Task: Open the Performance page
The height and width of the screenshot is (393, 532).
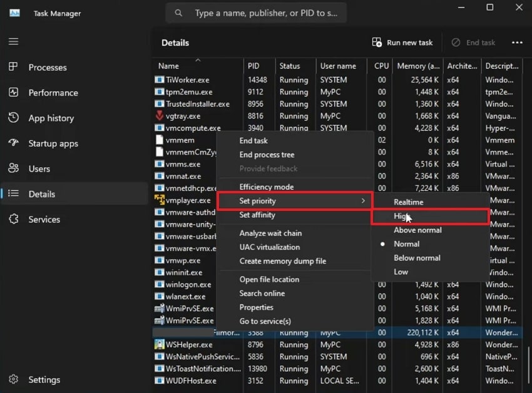Action: (x=74, y=93)
